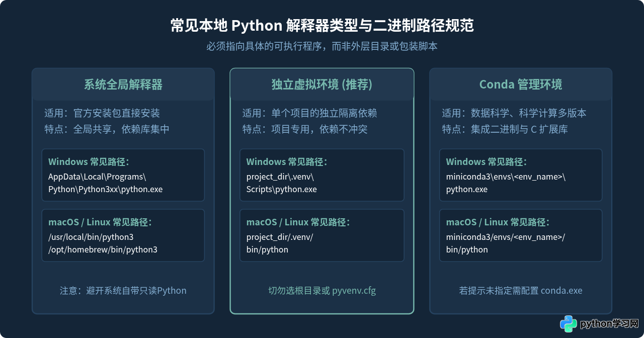
Task: Select the line "特点：项目专用，依赖不冲突"
Action: tap(305, 129)
